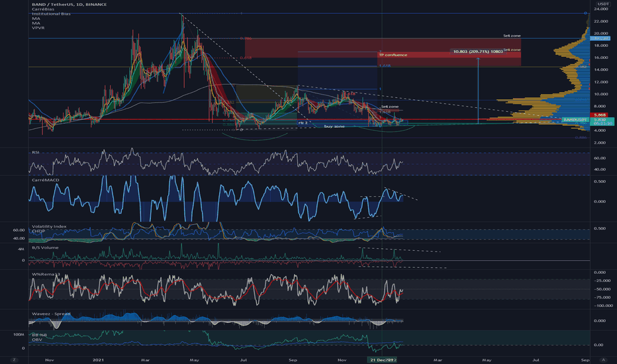Image resolution: width=617 pixels, height=364 pixels.
Task: Click the time zone Z button at bottom left
Action: coord(14,359)
